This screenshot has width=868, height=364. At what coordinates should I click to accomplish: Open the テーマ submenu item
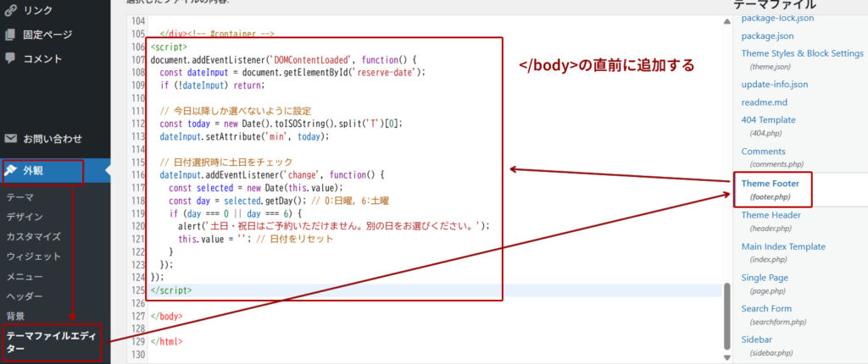tap(20, 196)
